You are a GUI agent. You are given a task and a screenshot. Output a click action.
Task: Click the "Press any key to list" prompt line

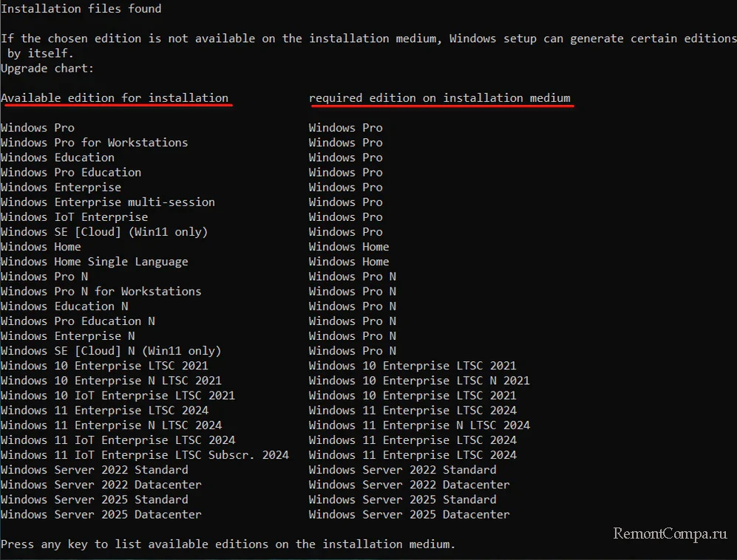coord(228,544)
